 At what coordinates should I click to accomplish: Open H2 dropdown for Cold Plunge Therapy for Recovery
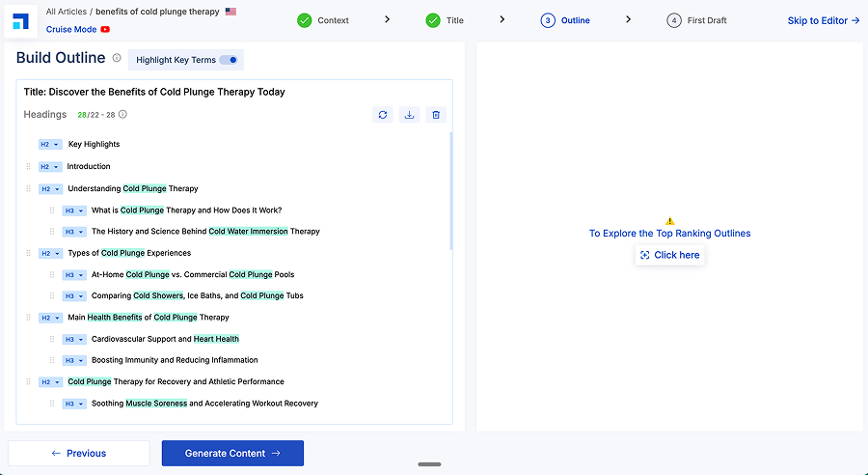(x=50, y=382)
